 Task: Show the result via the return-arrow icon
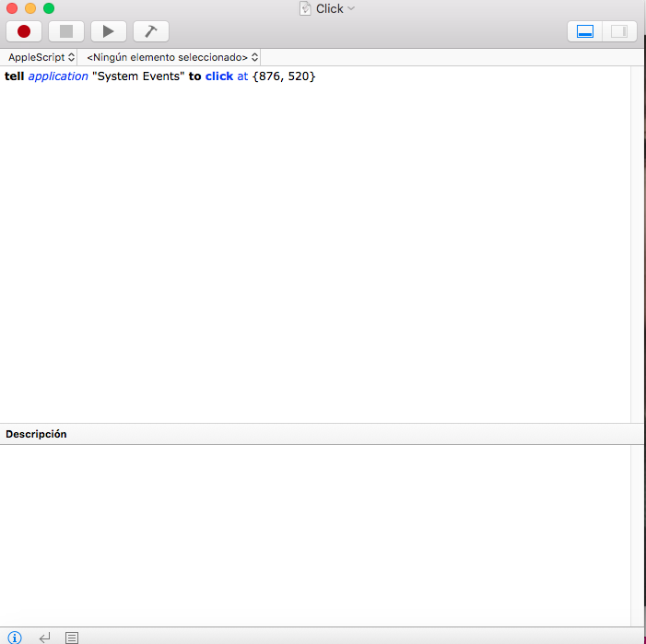point(43,637)
